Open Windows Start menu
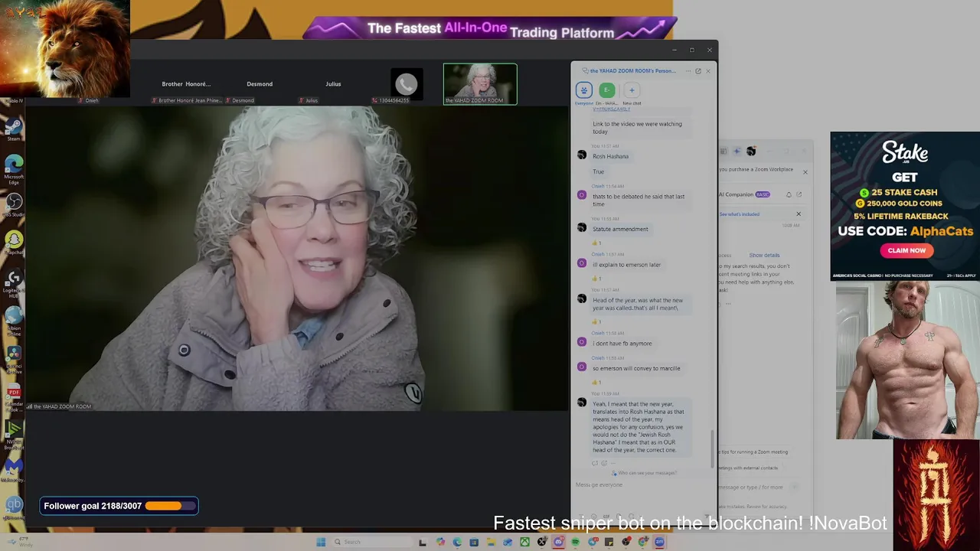This screenshot has height=551, width=980. 321,542
